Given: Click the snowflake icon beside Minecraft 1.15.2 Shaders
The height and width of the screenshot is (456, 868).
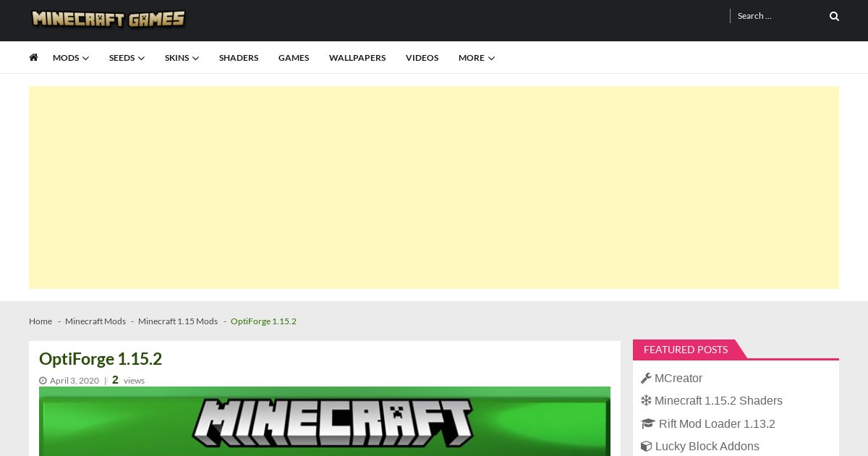Looking at the screenshot, I should click(x=646, y=400).
